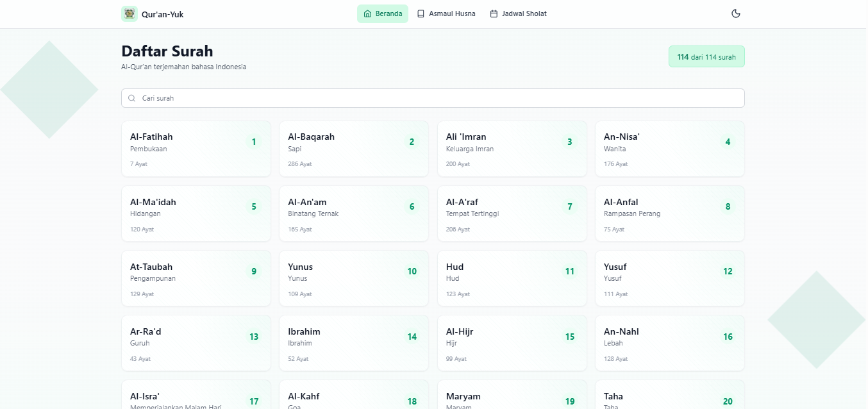Select the Ali 'Imran surah card

[x=512, y=149]
